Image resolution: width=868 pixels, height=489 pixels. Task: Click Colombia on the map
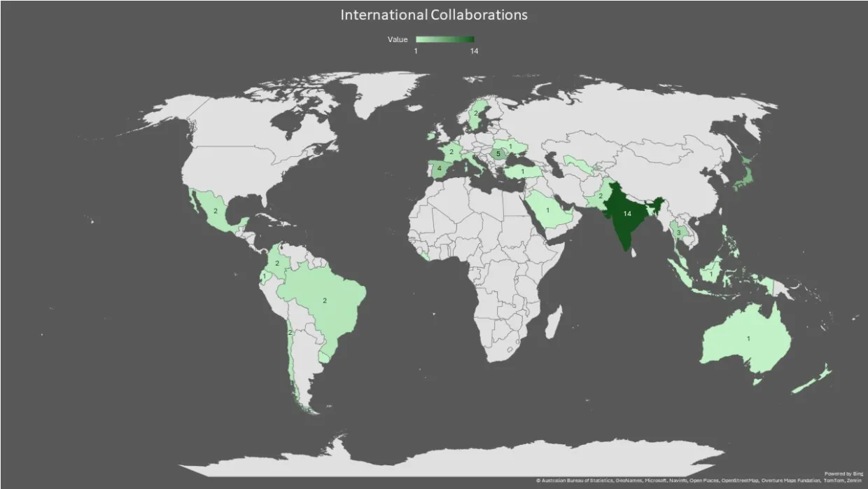coord(278,264)
